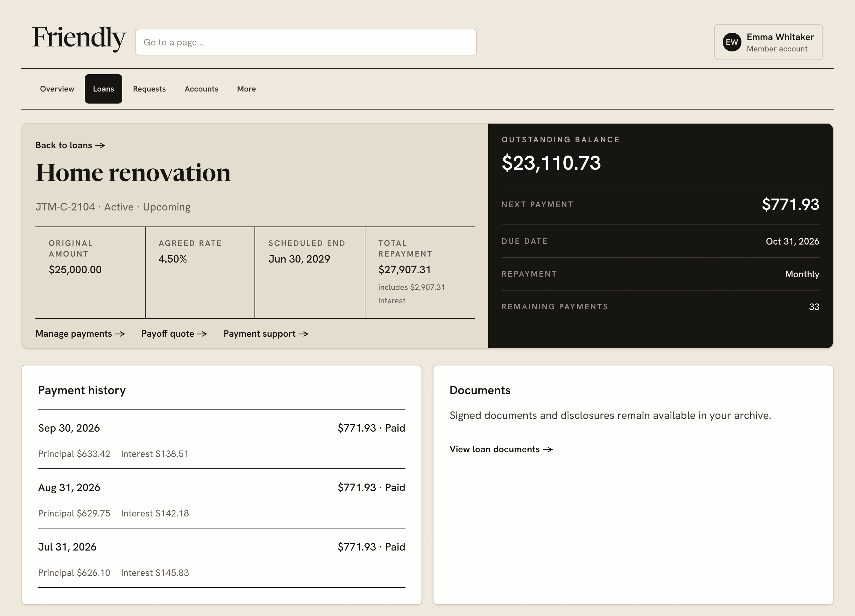The image size is (855, 616).
Task: Open the Requests tab
Action: click(149, 89)
